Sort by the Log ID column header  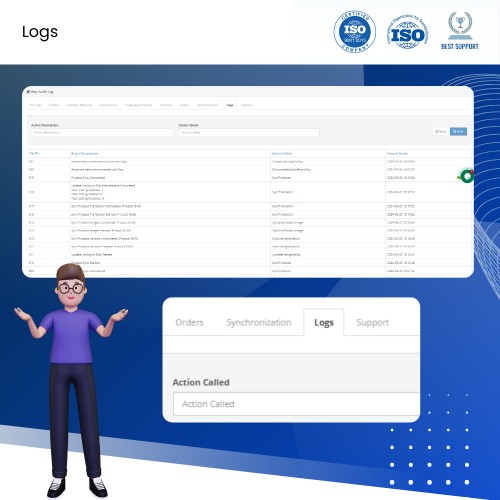[34, 154]
